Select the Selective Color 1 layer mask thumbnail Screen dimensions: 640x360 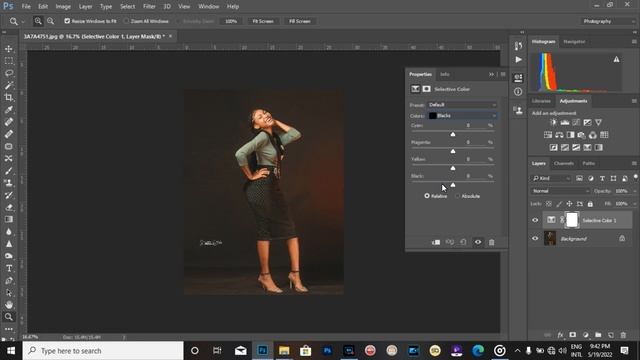coord(572,220)
